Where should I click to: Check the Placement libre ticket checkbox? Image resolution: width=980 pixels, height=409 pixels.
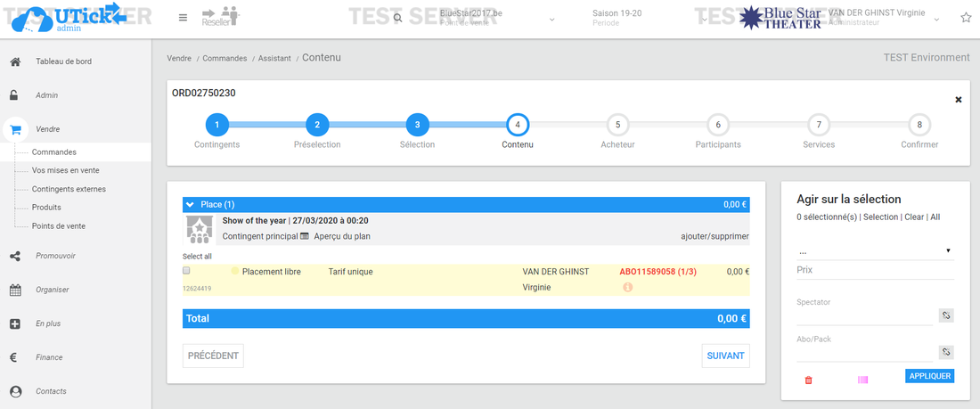click(186, 271)
